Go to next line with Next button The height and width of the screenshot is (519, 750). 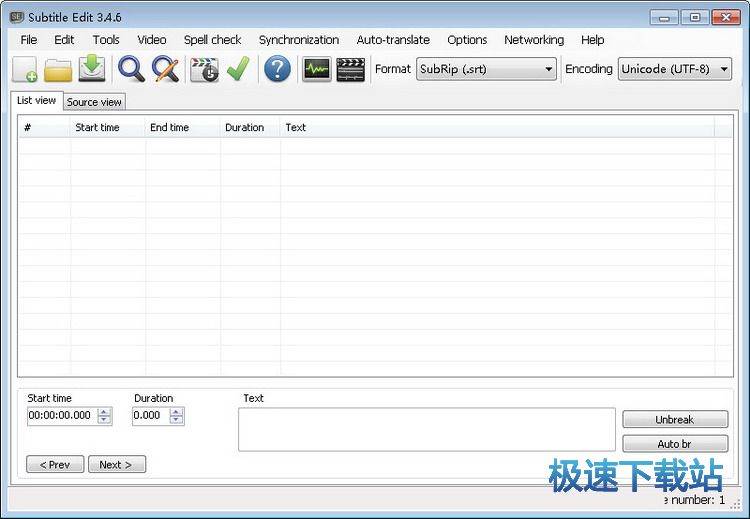pos(116,464)
